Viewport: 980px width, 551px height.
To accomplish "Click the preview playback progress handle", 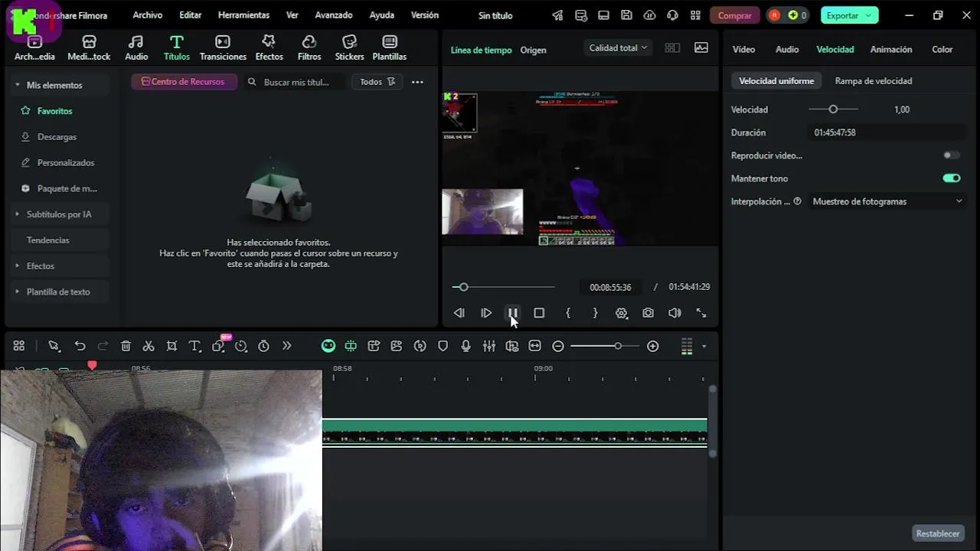I will (x=463, y=287).
